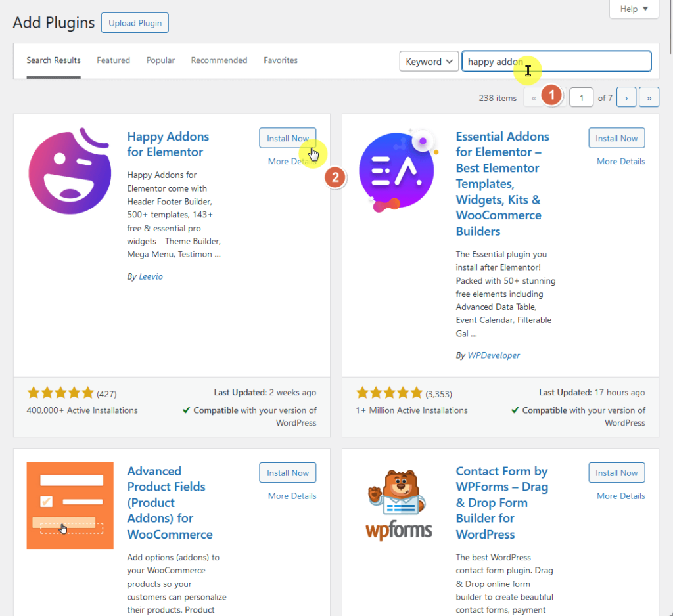Jump to last results page arrow
This screenshot has height=616, width=673.
pos(649,98)
